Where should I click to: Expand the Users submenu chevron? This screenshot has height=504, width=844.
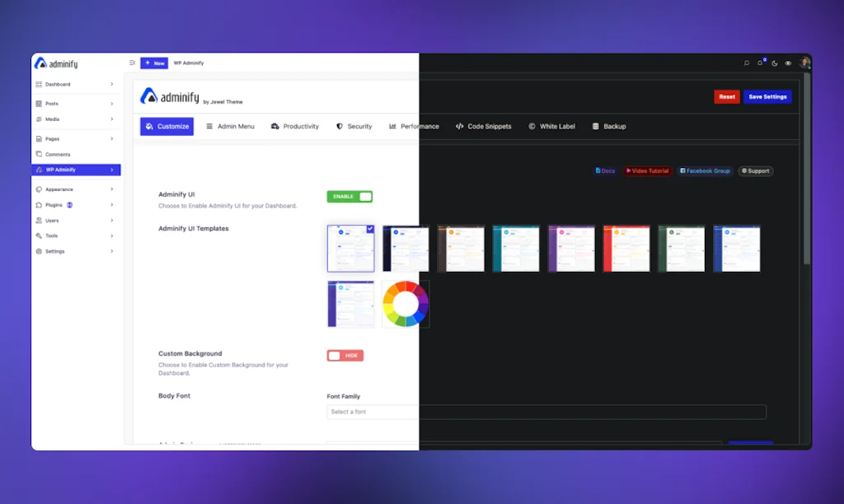[112, 221]
